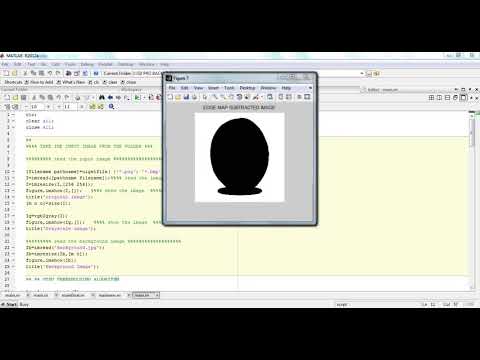This screenshot has height=360, width=480.
Task: Open file icon in MATLAB main toolbar
Action: point(14,73)
